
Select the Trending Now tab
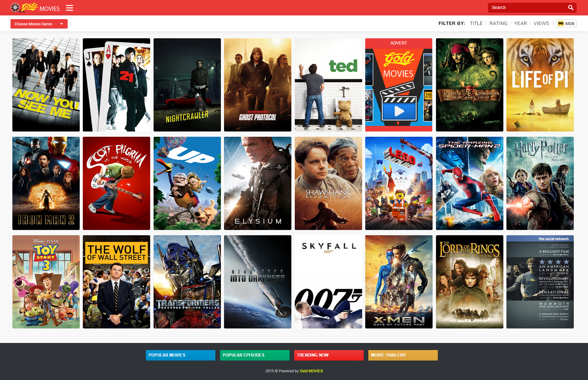click(x=329, y=355)
